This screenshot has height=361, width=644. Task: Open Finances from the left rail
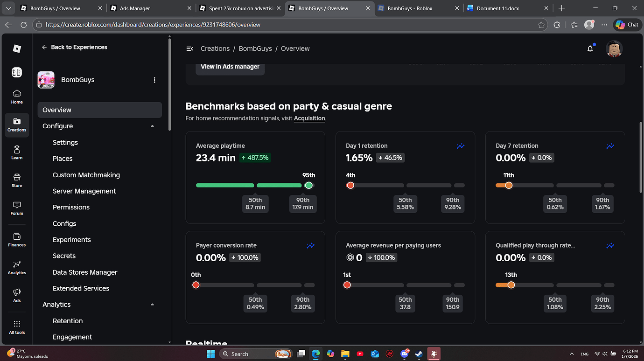coord(17,240)
